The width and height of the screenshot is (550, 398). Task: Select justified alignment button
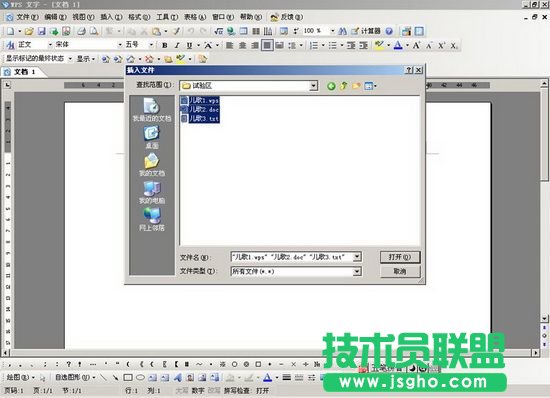pyautogui.click(x=267, y=45)
